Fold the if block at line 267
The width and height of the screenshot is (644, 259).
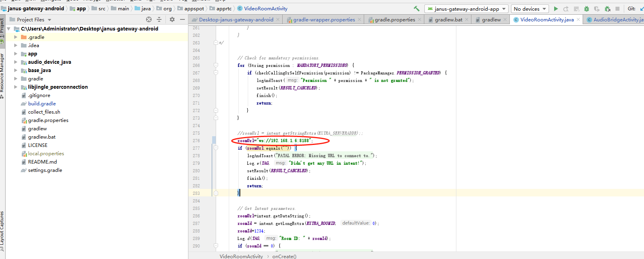tap(216, 73)
